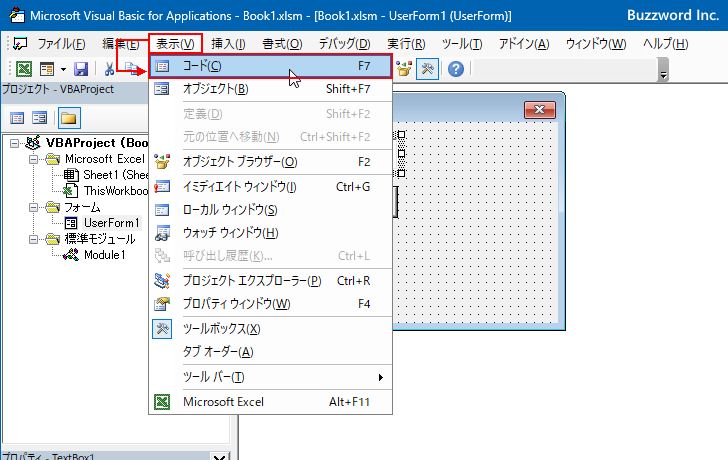Click View Code icon in Project pane

pyautogui.click(x=17, y=118)
